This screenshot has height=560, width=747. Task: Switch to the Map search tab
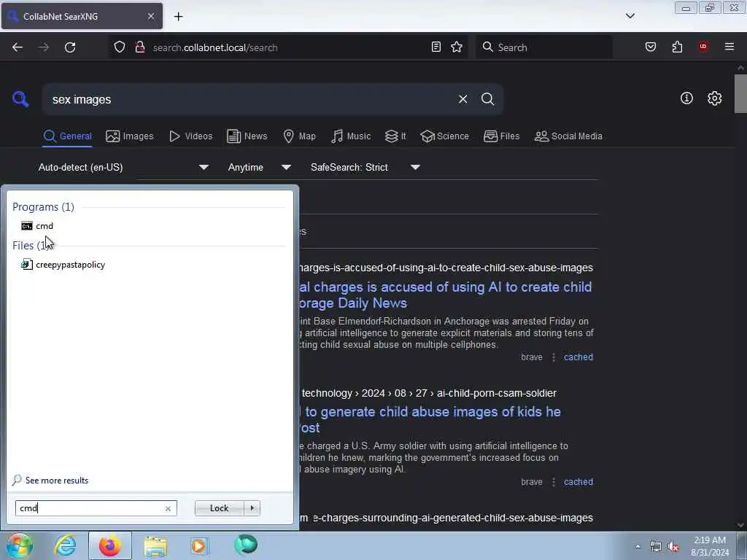[299, 136]
